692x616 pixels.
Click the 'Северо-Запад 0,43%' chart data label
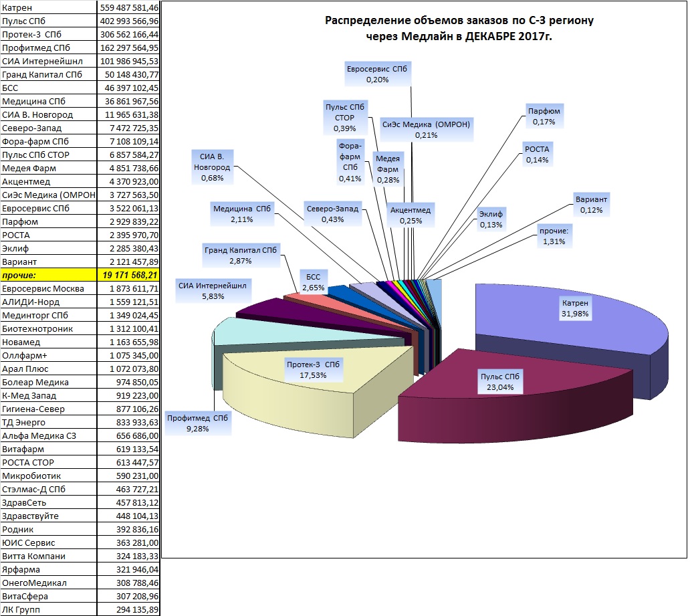point(333,214)
